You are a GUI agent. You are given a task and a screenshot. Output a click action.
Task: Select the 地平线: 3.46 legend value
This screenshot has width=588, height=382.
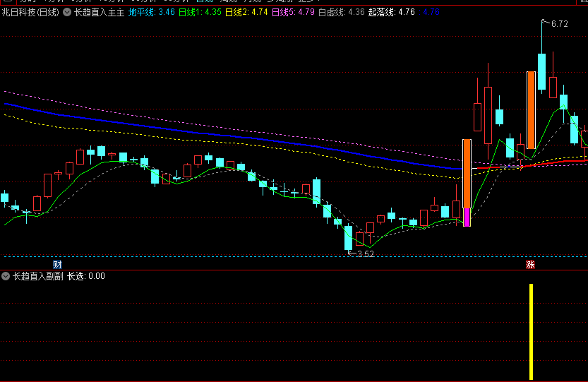pos(152,13)
